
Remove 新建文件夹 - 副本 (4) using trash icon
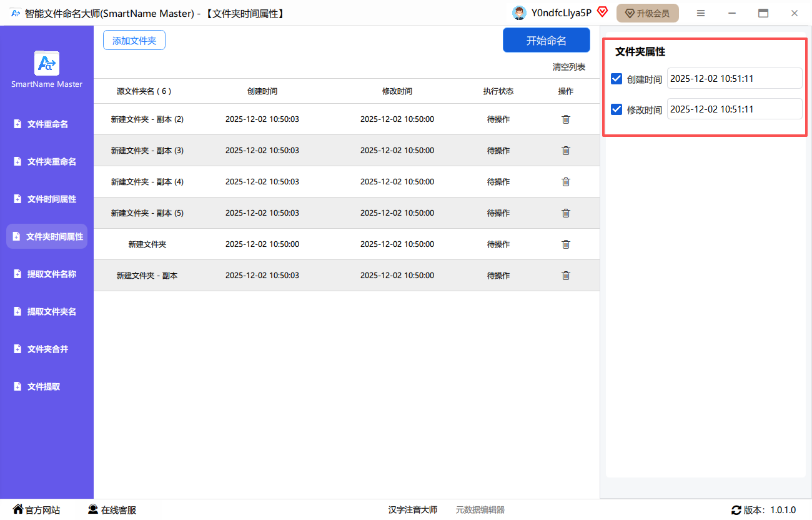pyautogui.click(x=566, y=182)
